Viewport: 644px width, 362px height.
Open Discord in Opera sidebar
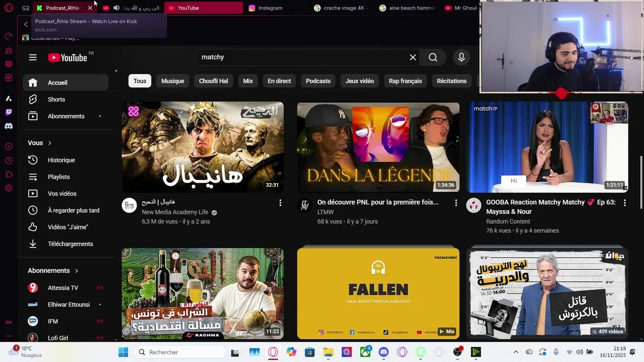tap(9, 126)
